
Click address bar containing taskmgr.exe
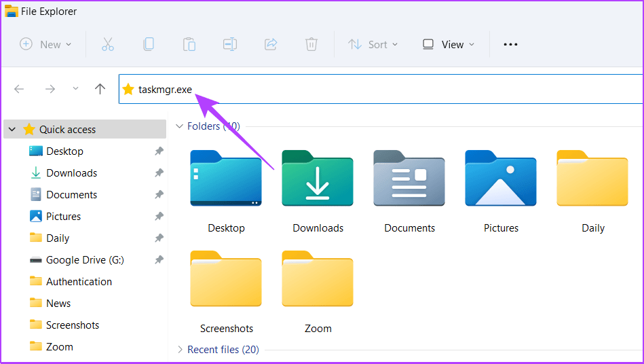[380, 89]
